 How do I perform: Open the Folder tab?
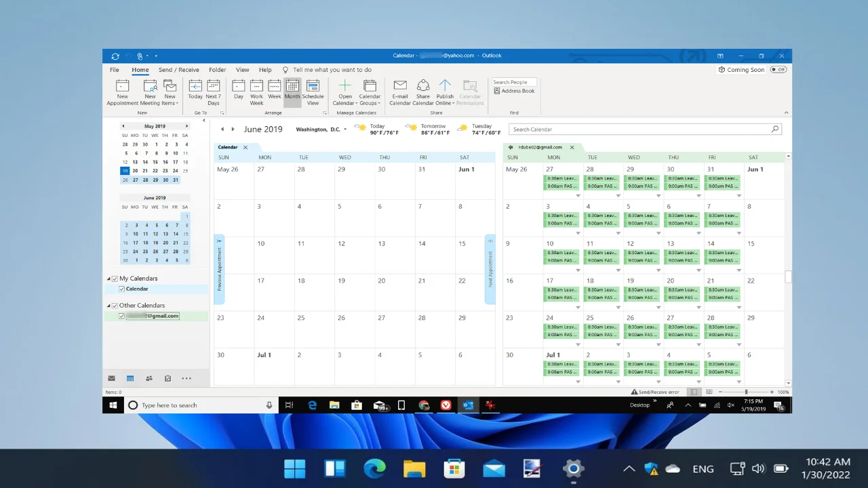(x=218, y=70)
